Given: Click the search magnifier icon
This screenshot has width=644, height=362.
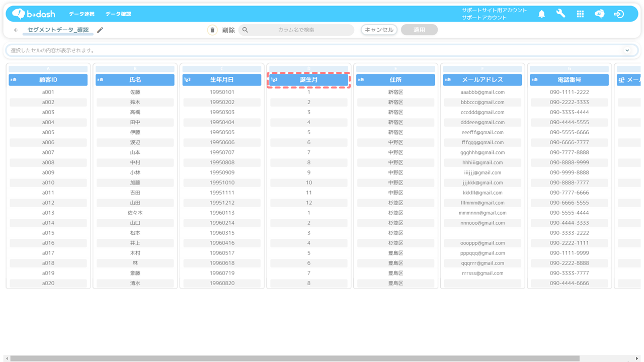Looking at the screenshot, I should coord(245,30).
